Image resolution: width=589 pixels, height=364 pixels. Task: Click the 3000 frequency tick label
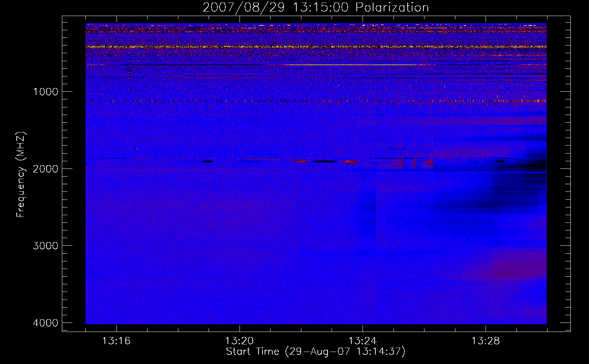(46, 246)
